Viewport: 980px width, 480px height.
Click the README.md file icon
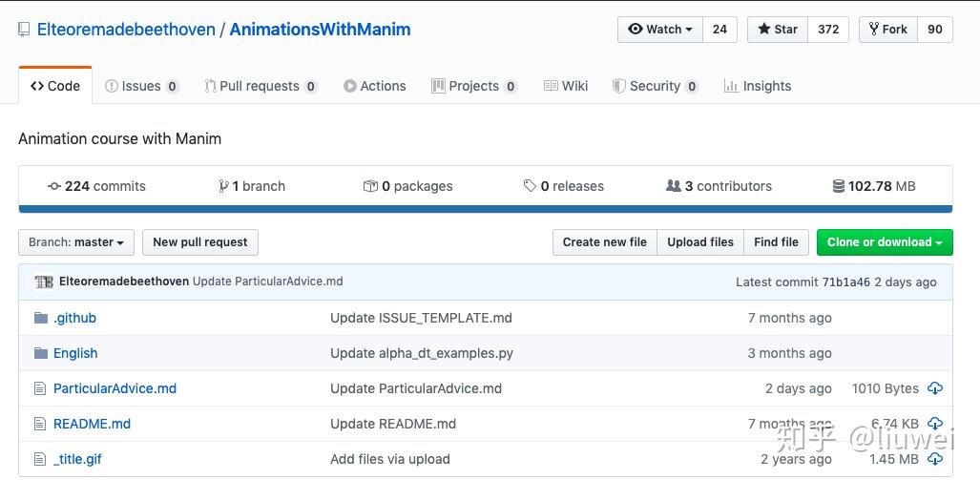(40, 424)
